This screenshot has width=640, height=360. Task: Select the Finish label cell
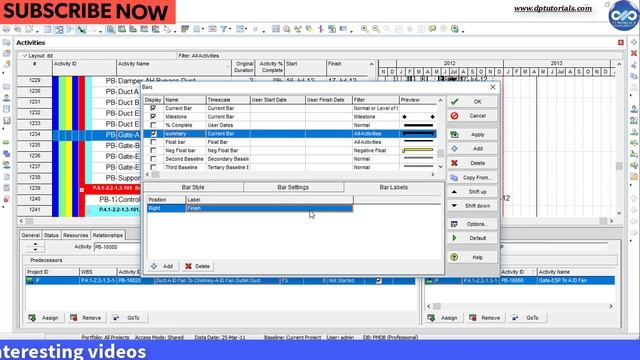(269, 208)
